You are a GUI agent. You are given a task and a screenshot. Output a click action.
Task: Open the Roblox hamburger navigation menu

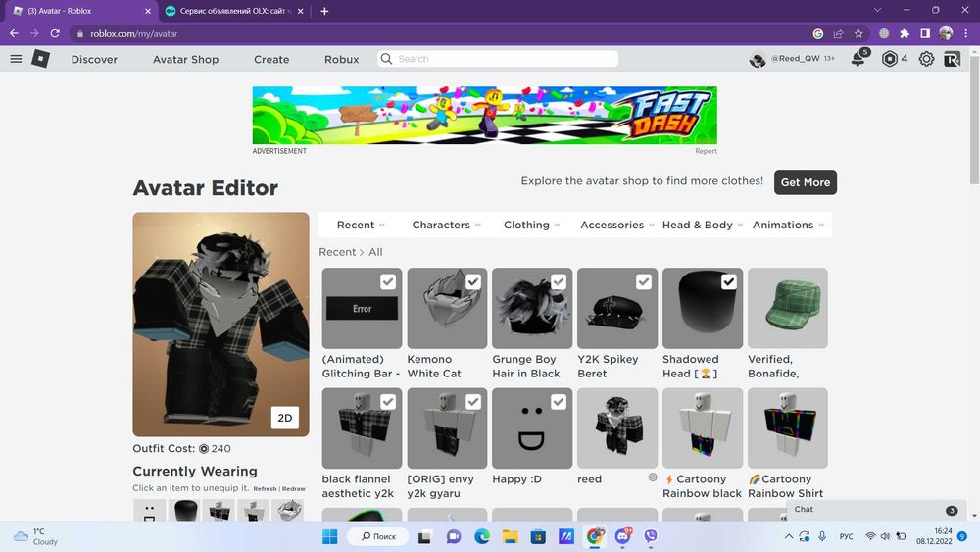click(17, 59)
